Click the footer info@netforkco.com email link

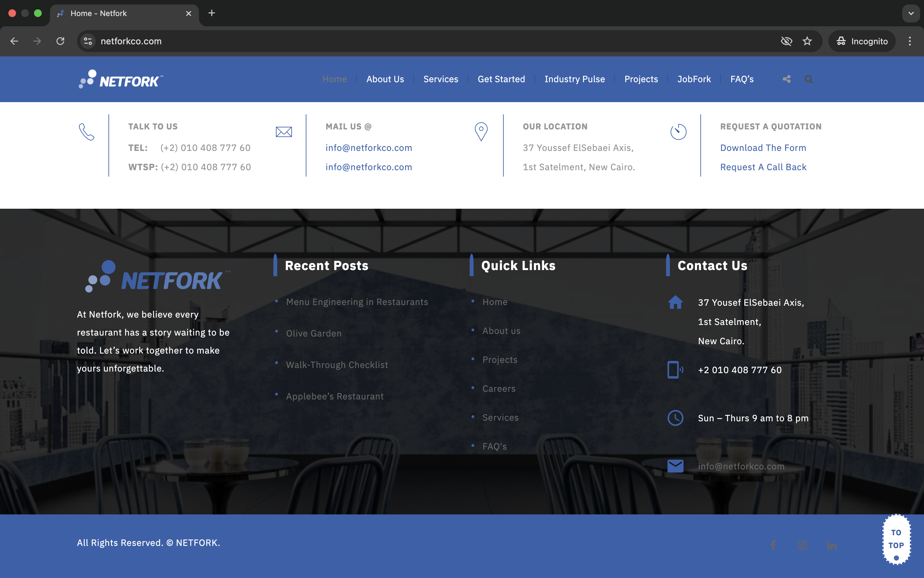pos(741,466)
